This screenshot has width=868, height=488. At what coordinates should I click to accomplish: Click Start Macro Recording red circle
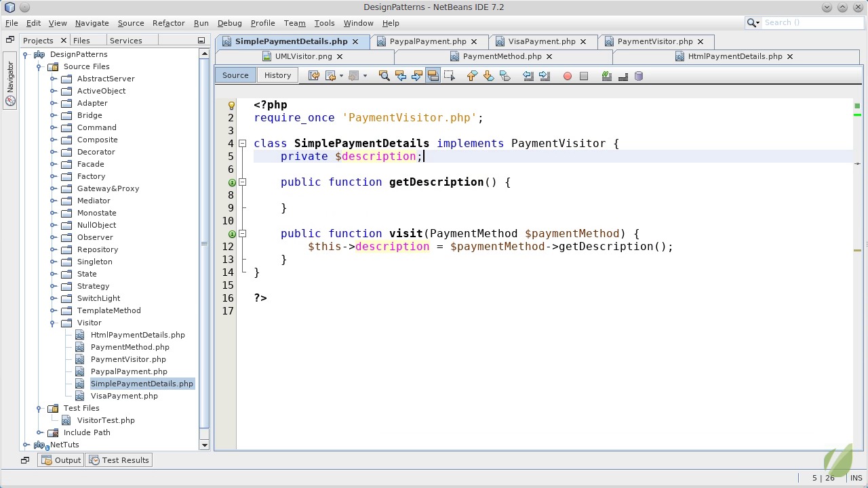point(567,76)
